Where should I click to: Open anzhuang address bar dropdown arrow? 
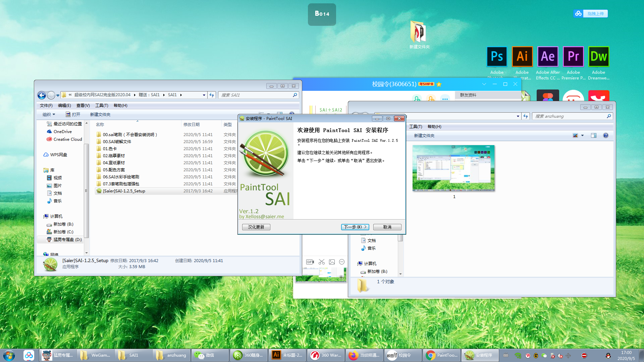pyautogui.click(x=518, y=116)
